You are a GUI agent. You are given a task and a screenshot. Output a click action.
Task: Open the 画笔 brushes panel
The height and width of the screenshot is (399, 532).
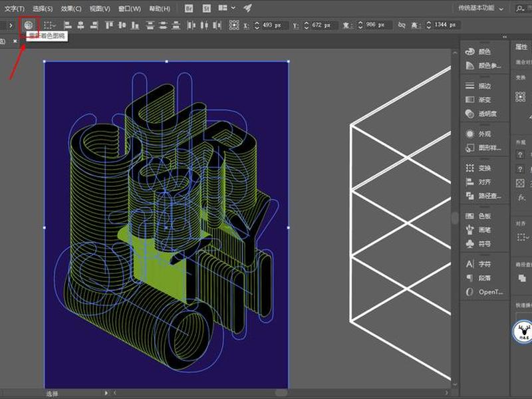point(478,230)
